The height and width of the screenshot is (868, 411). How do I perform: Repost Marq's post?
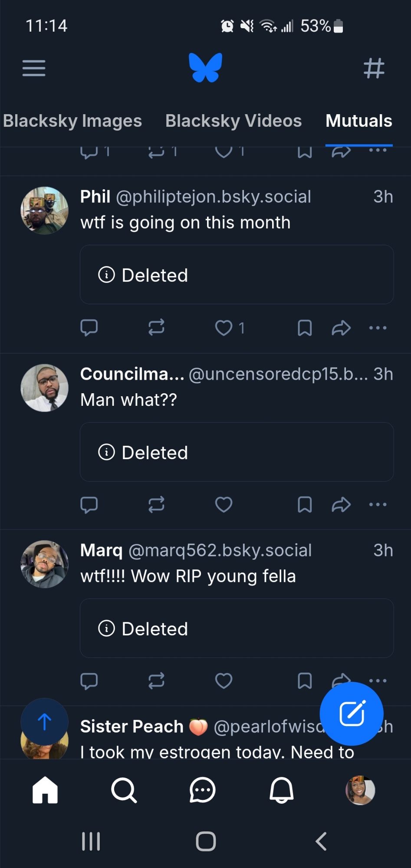point(156,681)
